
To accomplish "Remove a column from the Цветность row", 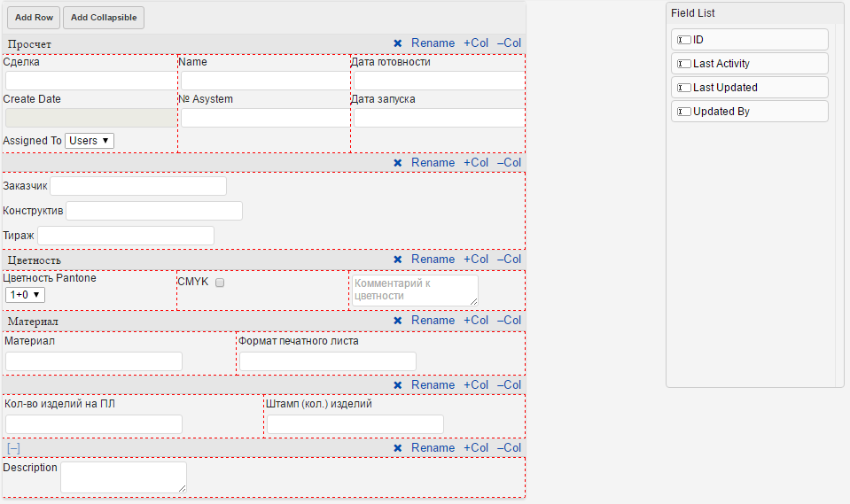I will pyautogui.click(x=509, y=259).
